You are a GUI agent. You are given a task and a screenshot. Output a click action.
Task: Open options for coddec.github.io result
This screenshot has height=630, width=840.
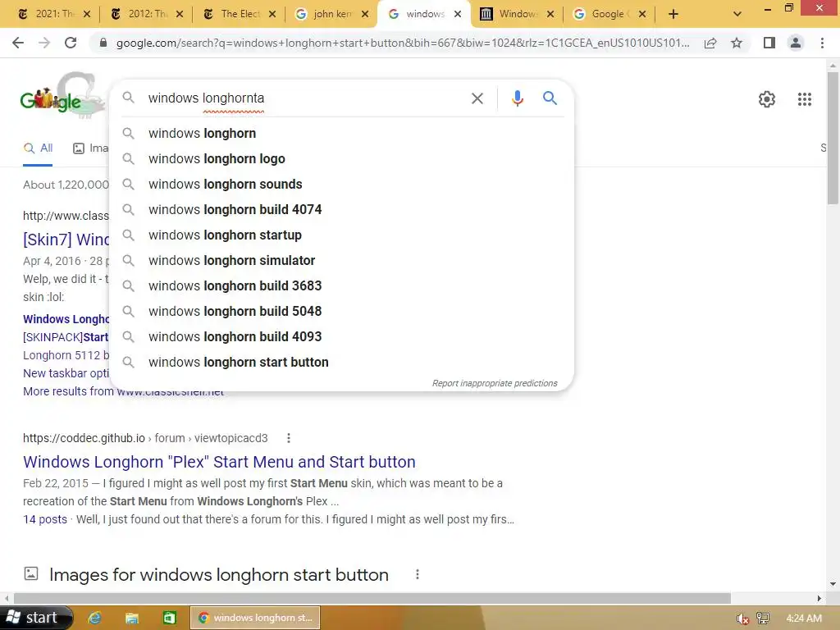click(x=289, y=438)
